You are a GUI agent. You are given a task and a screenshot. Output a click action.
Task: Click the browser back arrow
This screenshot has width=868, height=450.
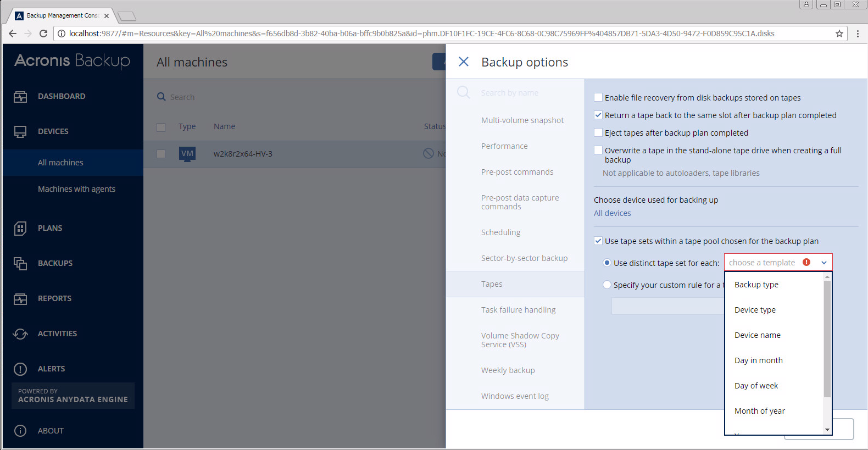[13, 34]
